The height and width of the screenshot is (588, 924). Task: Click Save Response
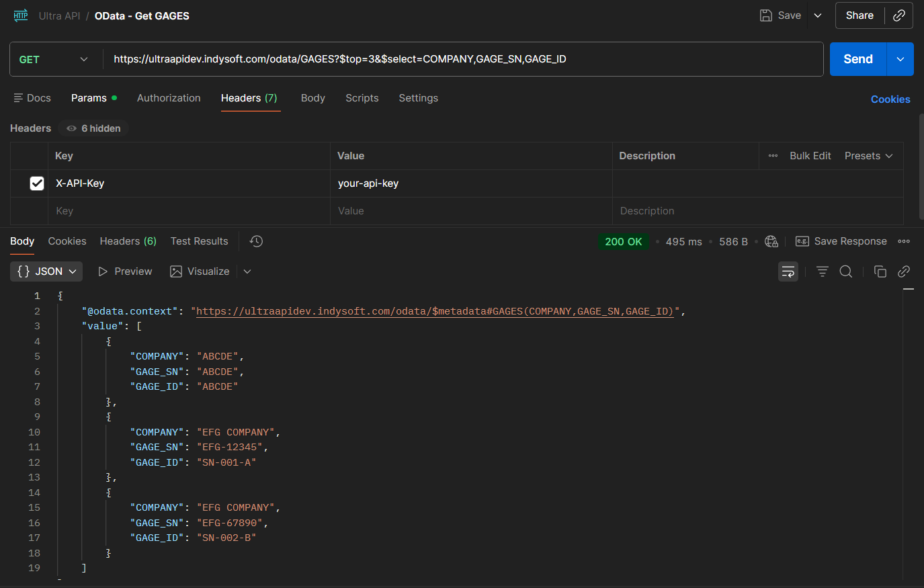[x=841, y=241]
